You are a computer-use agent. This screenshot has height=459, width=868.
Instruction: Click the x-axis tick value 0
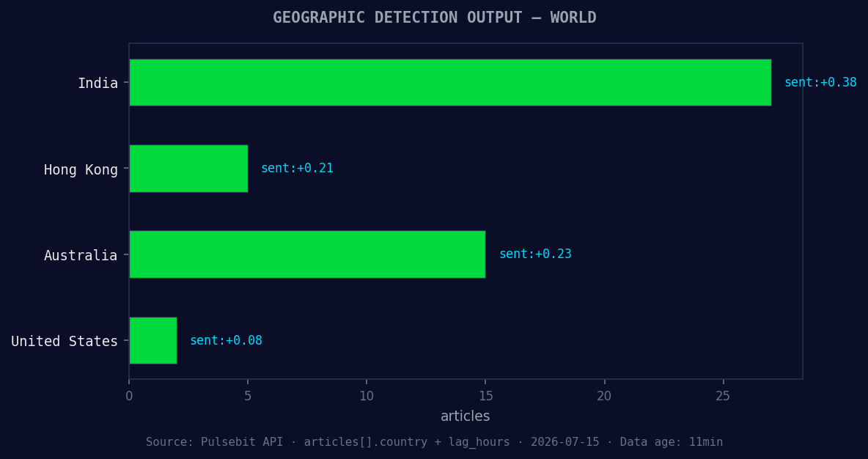(129, 396)
